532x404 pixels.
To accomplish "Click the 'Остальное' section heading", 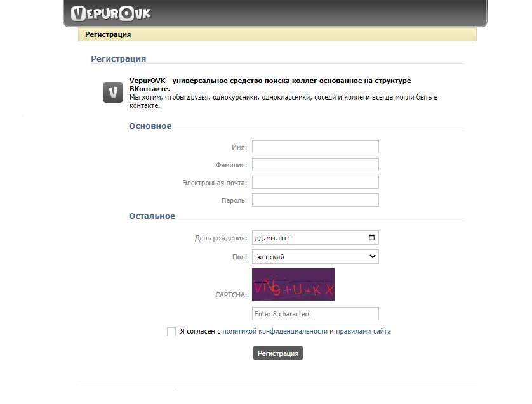I will (x=152, y=216).
